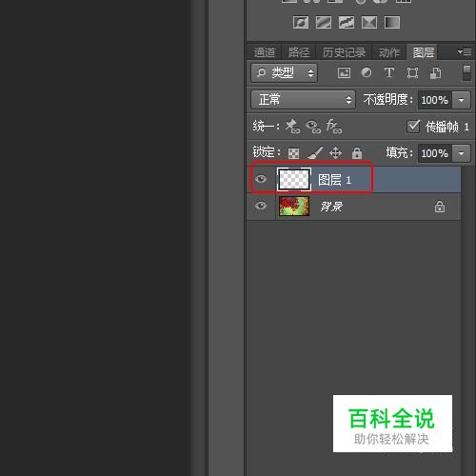Hide the 背景 layer with eye icon
The height and width of the screenshot is (476, 476).
coord(261,206)
